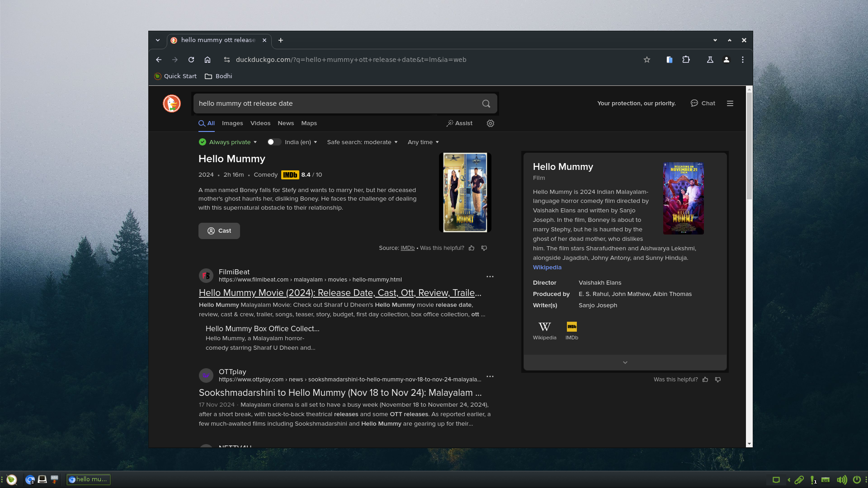
Task: Select the Videos tab
Action: pyautogui.click(x=260, y=123)
